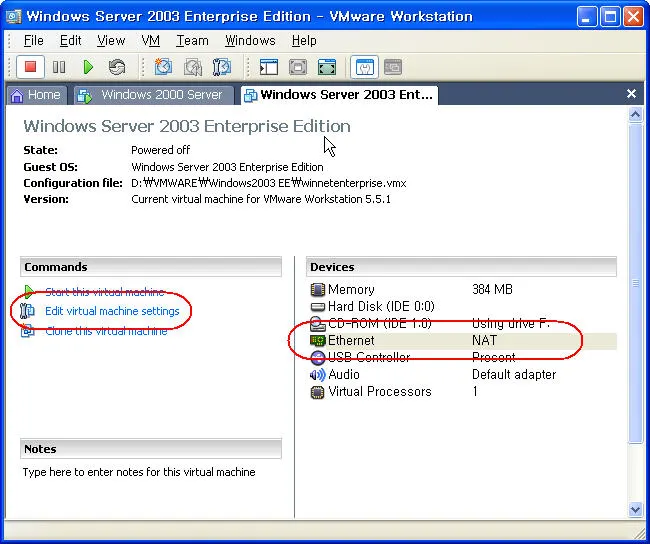Take a snapshot using the toolbar icon

tap(163, 67)
